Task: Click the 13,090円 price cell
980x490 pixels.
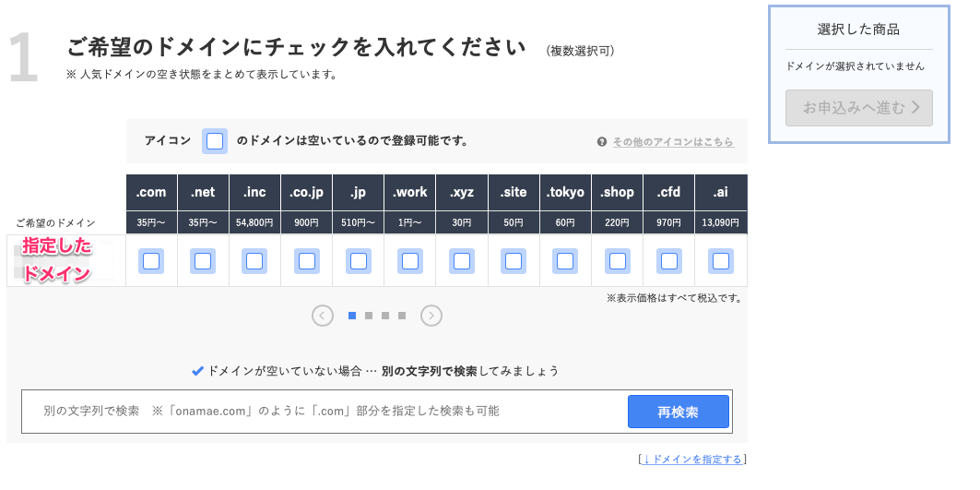Action: (721, 222)
